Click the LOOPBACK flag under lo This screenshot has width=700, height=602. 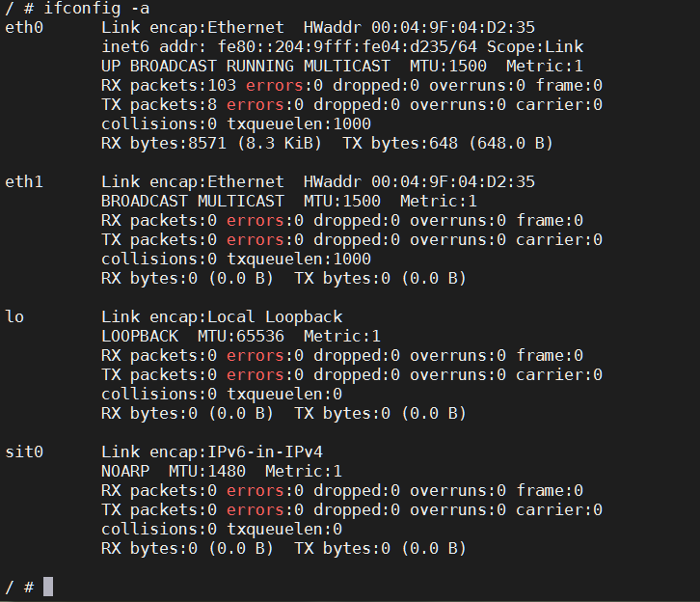(x=140, y=336)
